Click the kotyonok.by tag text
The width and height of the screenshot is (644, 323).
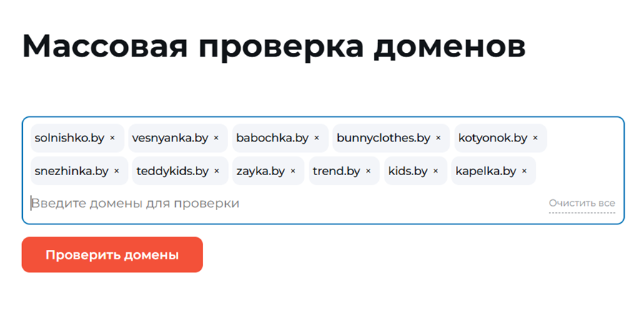[x=492, y=139]
